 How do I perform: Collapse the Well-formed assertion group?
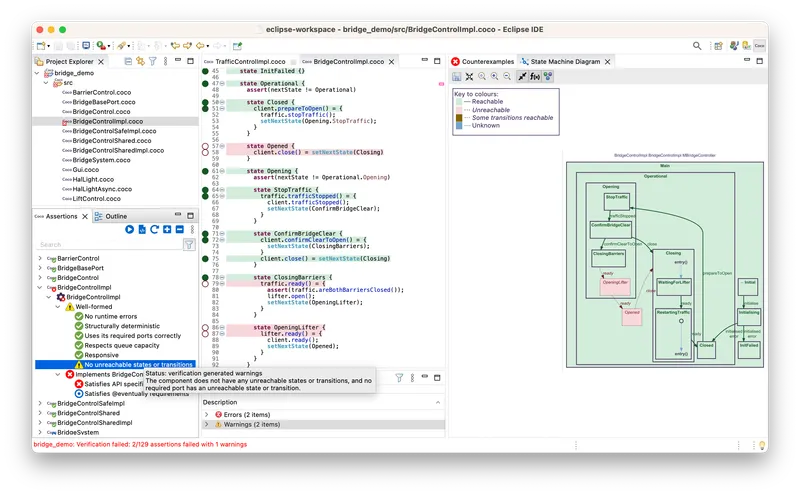coord(59,307)
